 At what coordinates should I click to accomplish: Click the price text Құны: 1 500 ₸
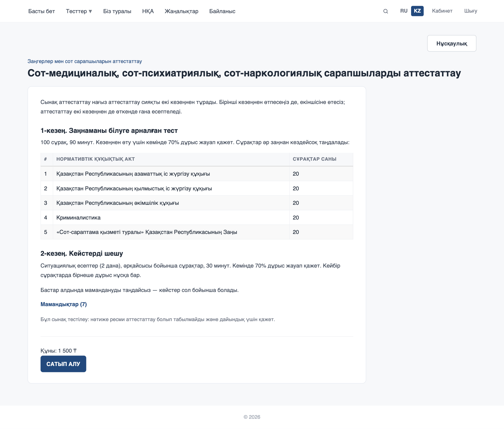click(59, 351)
